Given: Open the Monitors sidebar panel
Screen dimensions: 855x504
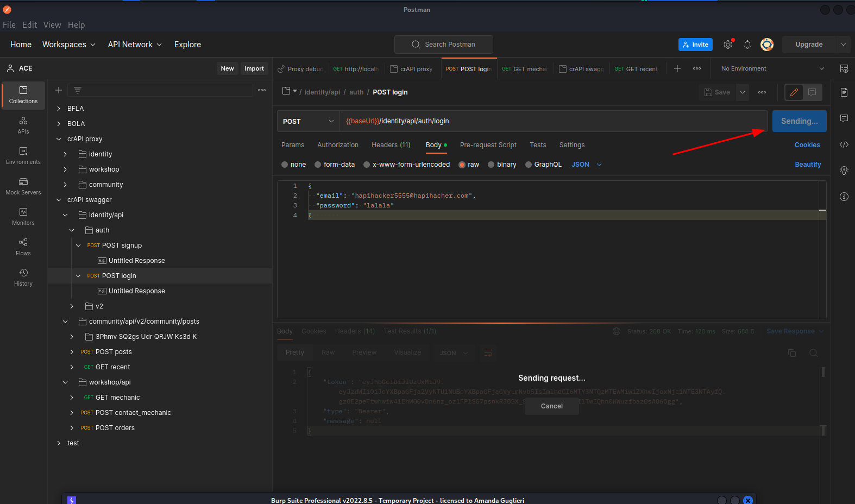Looking at the screenshot, I should click(23, 217).
